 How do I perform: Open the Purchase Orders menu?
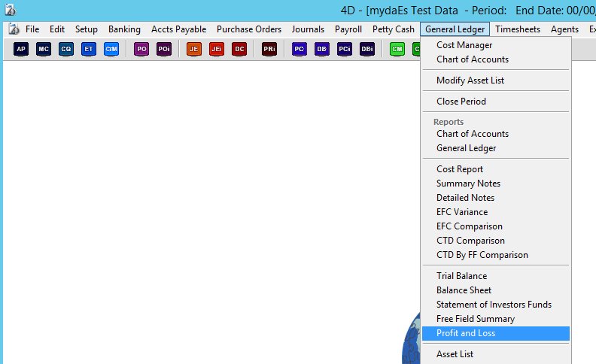click(249, 29)
